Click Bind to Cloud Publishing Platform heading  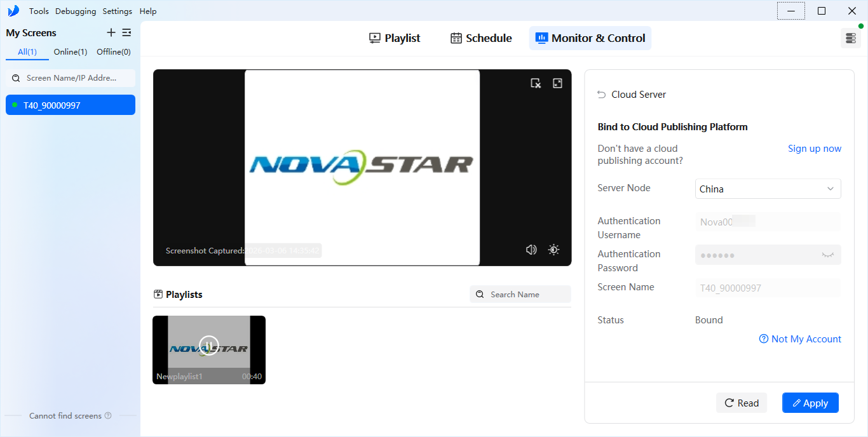click(673, 127)
